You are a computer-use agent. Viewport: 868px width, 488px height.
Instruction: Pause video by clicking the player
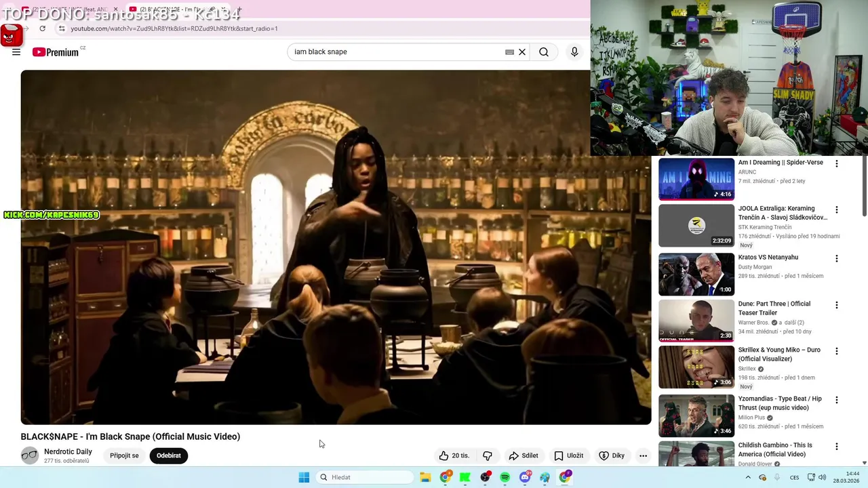coord(336,247)
